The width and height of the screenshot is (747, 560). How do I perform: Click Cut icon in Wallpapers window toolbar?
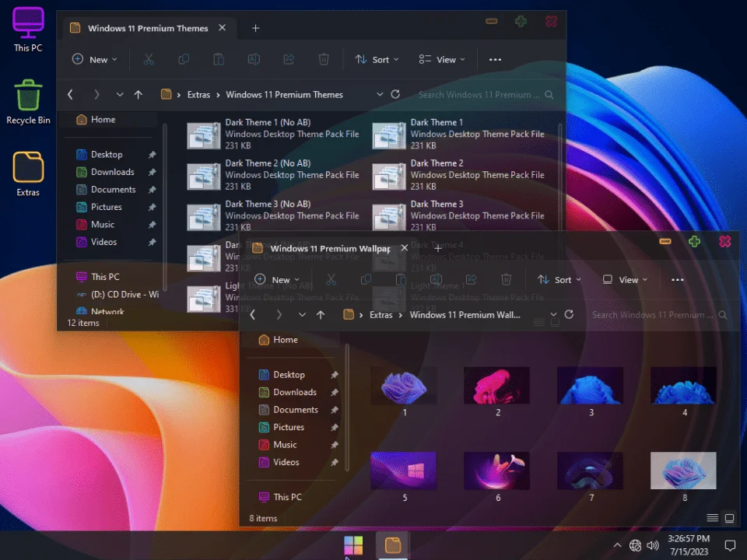(331, 279)
